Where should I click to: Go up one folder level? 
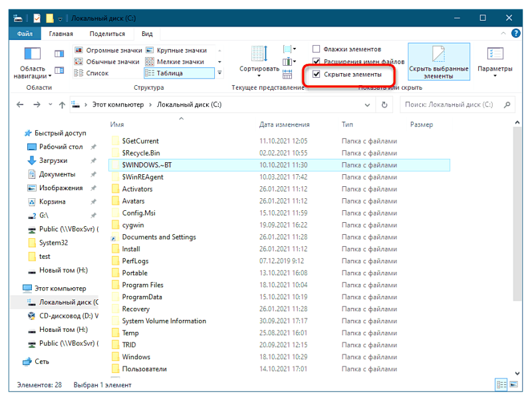[62, 105]
